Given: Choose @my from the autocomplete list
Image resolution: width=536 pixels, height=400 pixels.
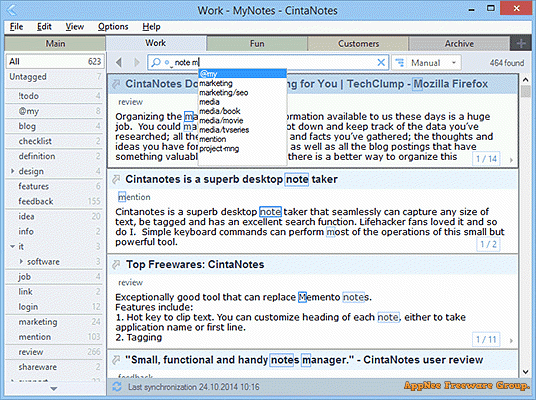Looking at the screenshot, I should [242, 74].
